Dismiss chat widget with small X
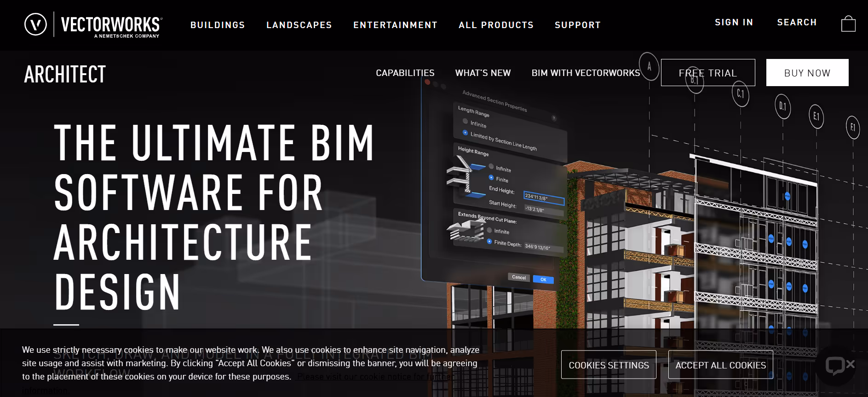868x397 pixels. coord(851,364)
